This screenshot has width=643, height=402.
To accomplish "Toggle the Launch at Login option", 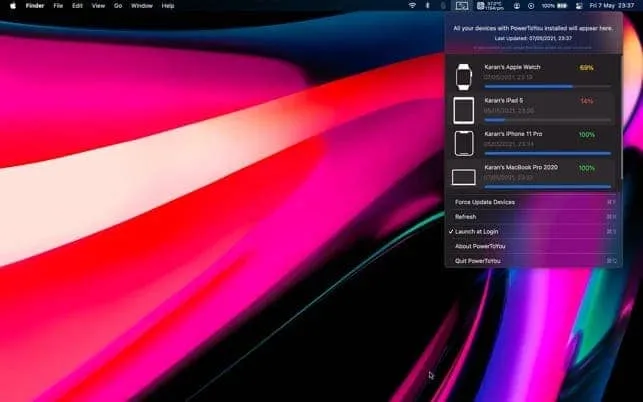I will coord(476,231).
